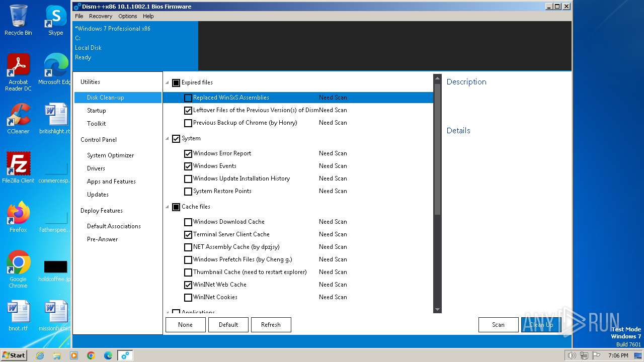Launch CCleaner from the desktop
This screenshot has width=644, height=362.
[x=18, y=119]
